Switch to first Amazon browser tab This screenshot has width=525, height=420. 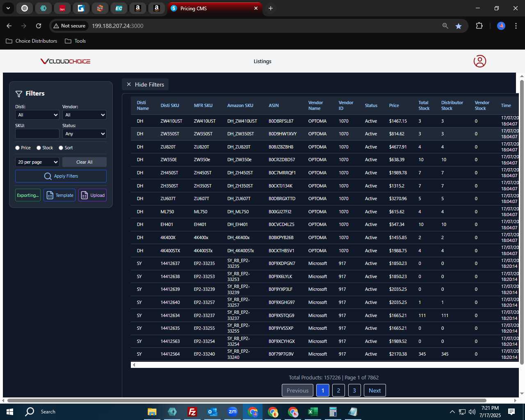pyautogui.click(x=138, y=8)
